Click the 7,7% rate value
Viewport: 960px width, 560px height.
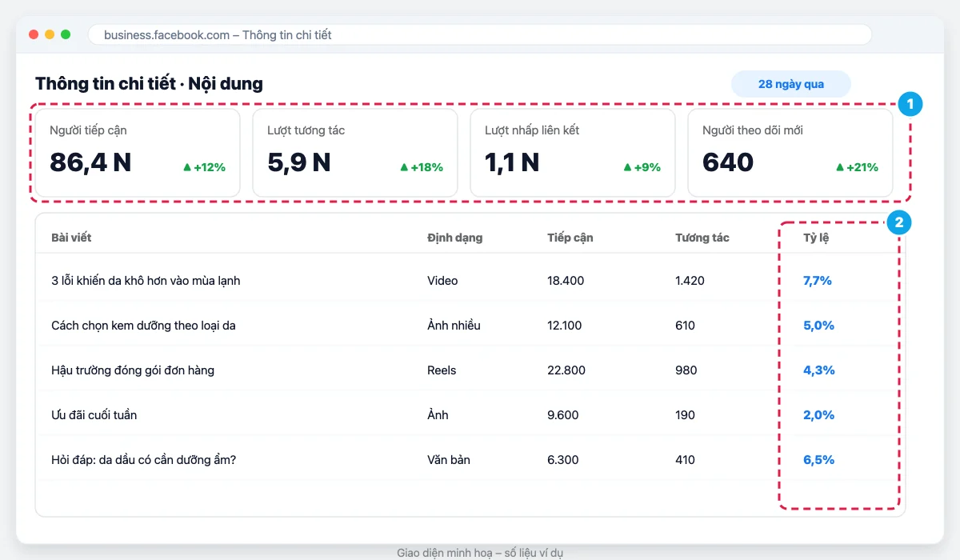pos(818,281)
